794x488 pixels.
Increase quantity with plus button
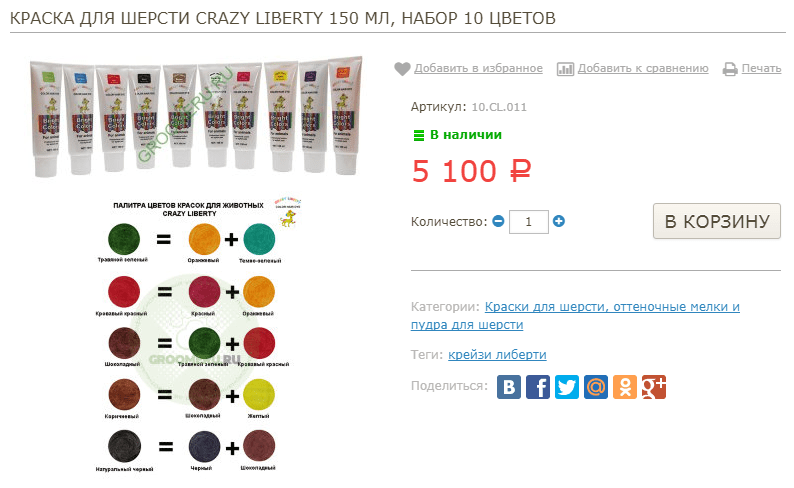tap(559, 221)
